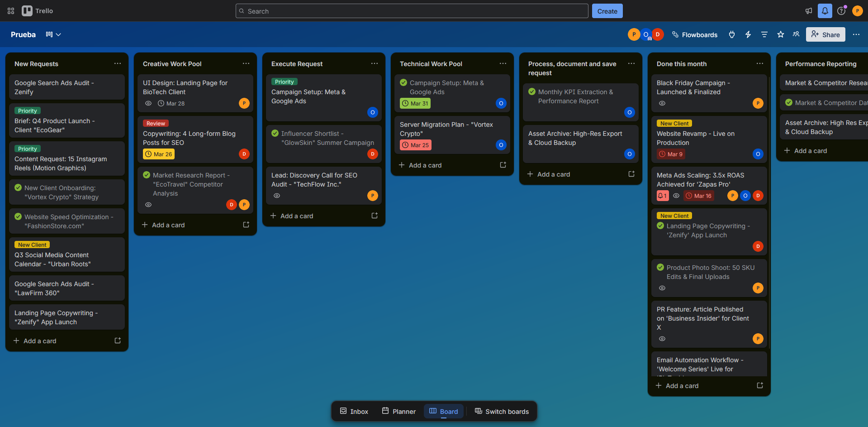Click yellow New Client label on Website Revamp
The image size is (868, 427).
[x=674, y=123]
